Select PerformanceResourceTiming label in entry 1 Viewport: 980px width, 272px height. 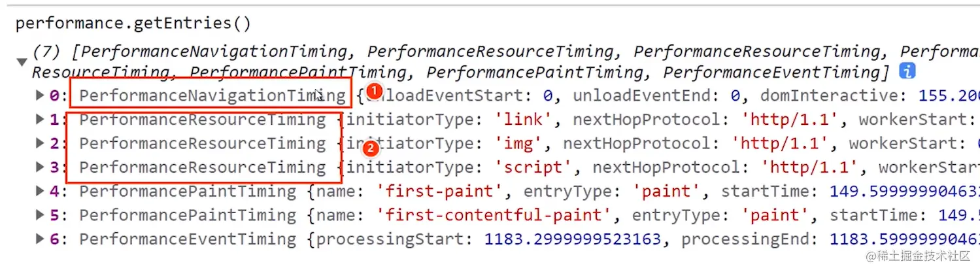pyautogui.click(x=203, y=120)
